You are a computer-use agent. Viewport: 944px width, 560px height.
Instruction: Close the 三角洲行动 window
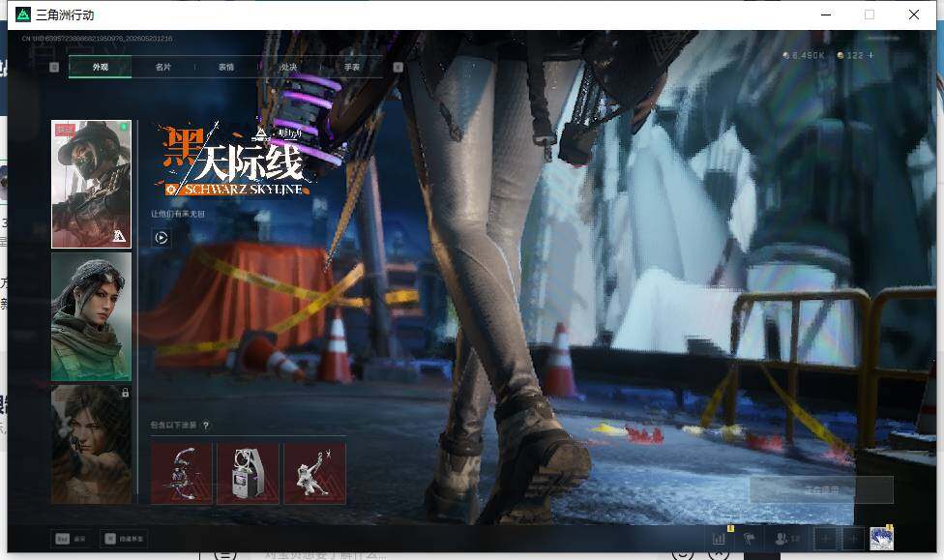point(914,15)
